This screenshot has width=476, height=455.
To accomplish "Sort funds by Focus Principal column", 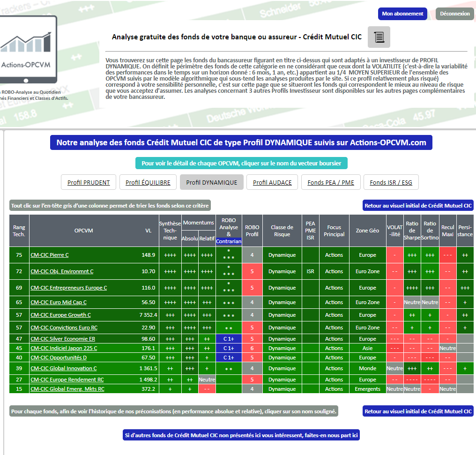I will tap(334, 231).
